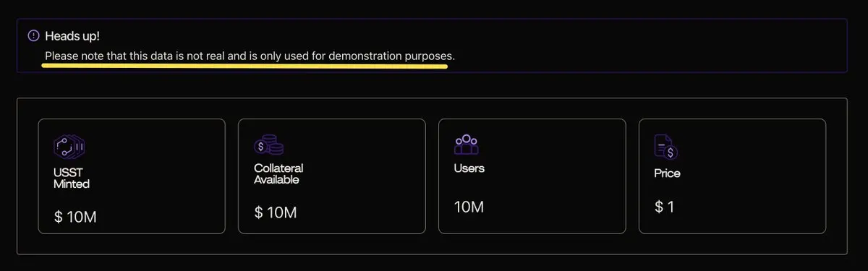The image size is (868, 271).
Task: Select the Price statistics card
Action: coord(732,176)
